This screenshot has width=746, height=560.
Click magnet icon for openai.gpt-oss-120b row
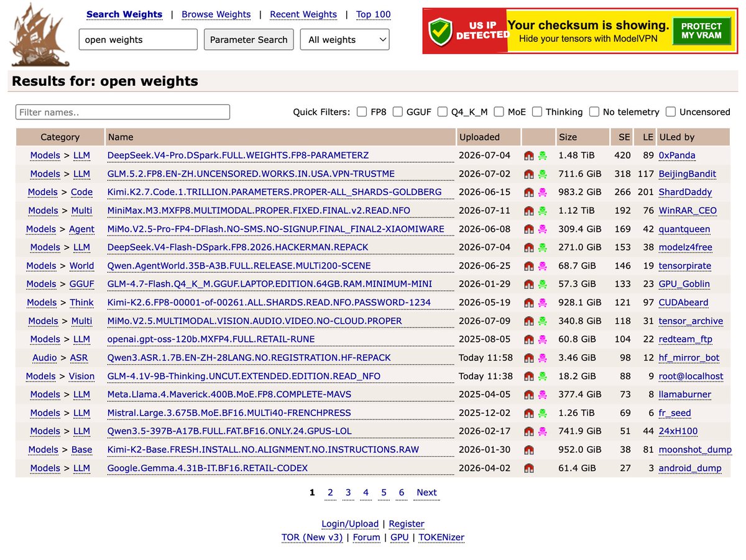529,339
